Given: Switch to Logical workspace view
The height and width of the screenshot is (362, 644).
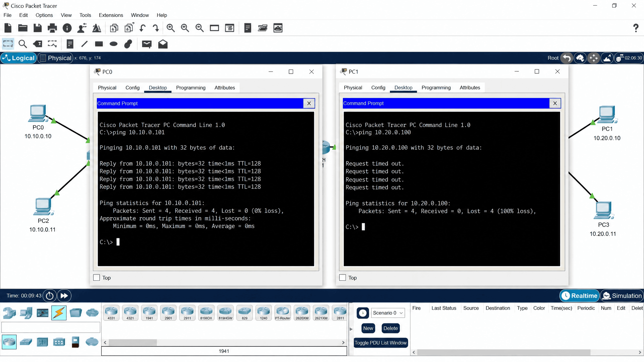Looking at the screenshot, I should [x=19, y=58].
